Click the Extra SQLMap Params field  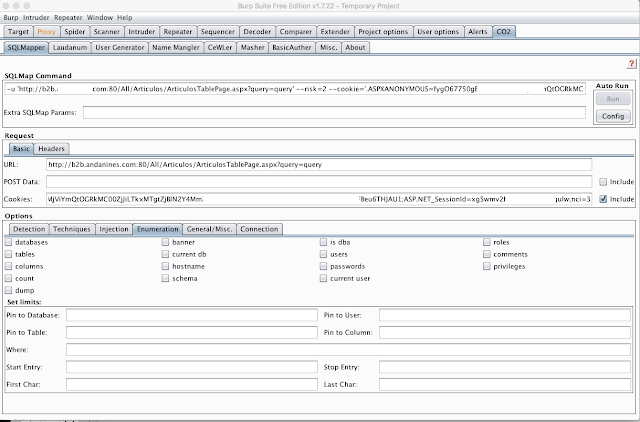[334, 112]
